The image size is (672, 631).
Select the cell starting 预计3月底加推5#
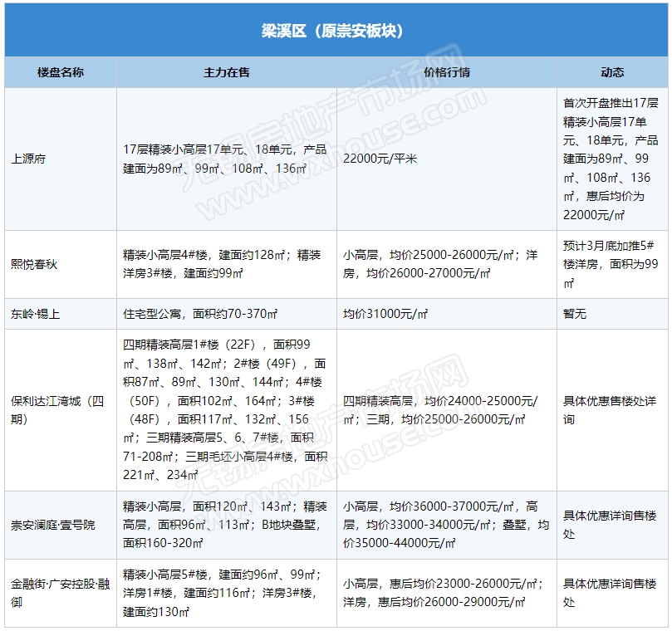coord(611,264)
